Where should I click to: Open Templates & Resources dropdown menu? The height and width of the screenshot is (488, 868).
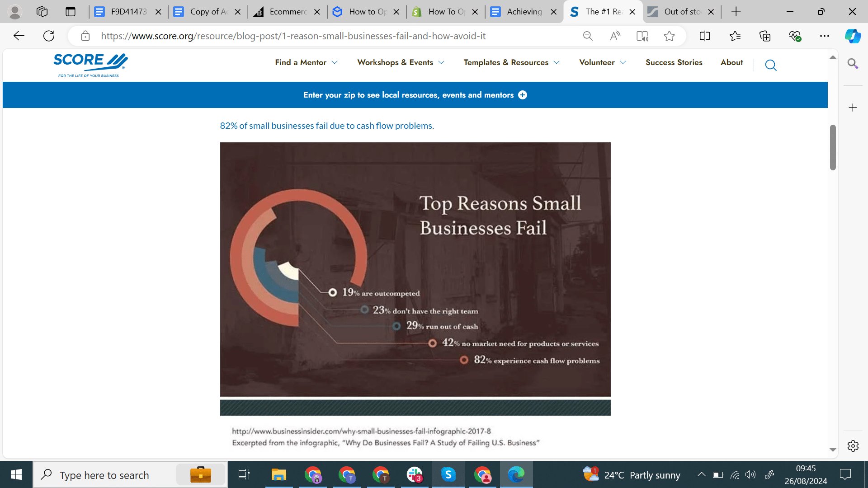(x=511, y=62)
